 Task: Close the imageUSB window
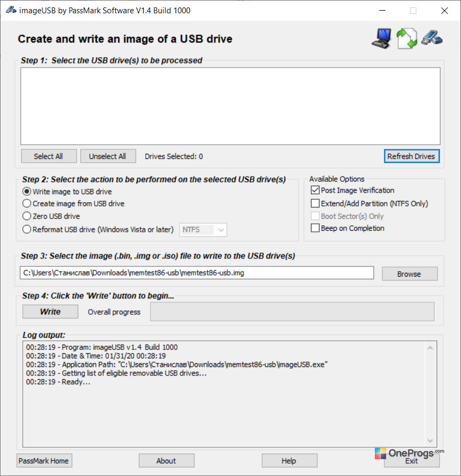coord(445,10)
